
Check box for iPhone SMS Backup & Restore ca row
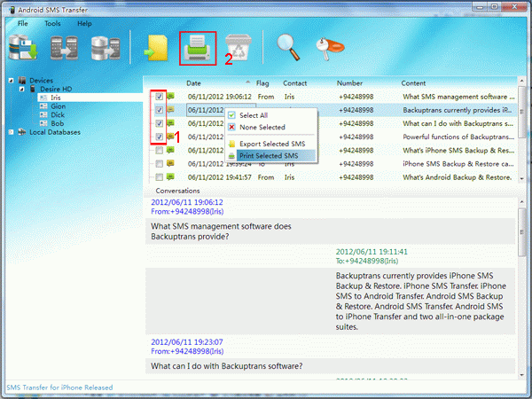(x=159, y=164)
